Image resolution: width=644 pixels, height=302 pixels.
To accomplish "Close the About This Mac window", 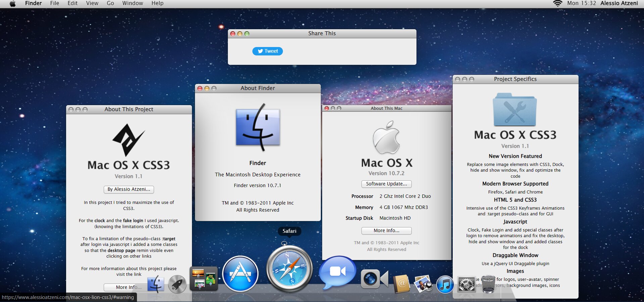I will point(327,108).
